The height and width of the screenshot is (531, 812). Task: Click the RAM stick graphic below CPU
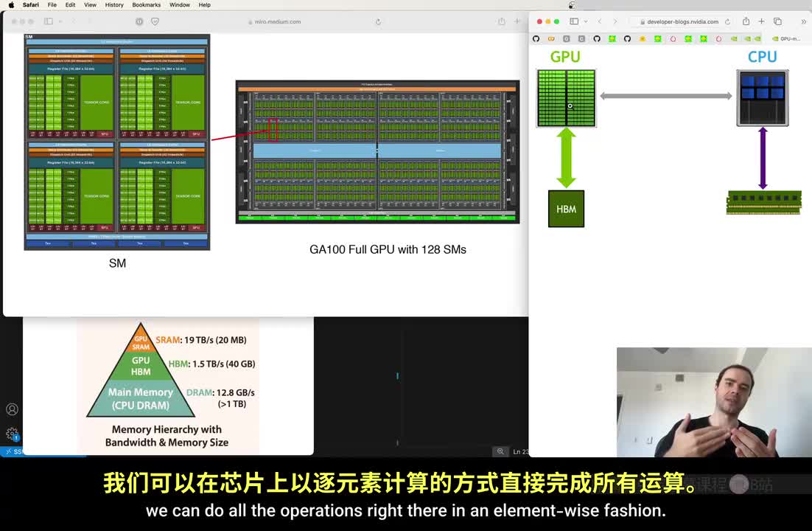(x=764, y=202)
